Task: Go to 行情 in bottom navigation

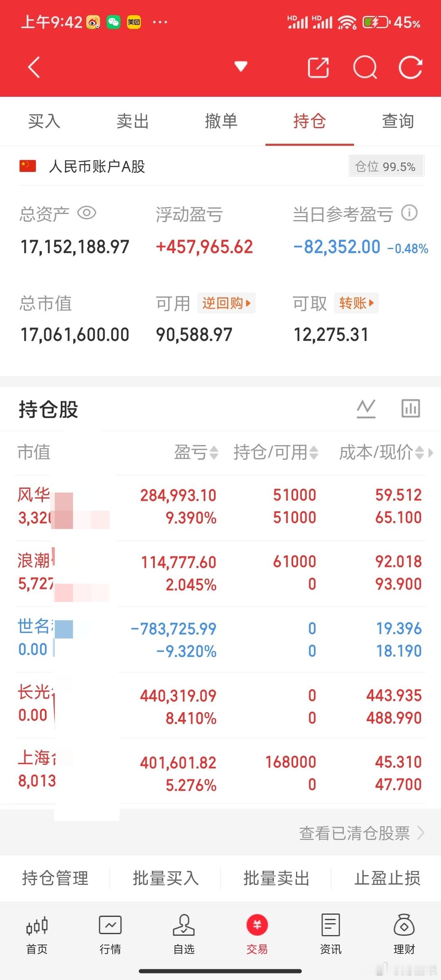Action: [110, 934]
